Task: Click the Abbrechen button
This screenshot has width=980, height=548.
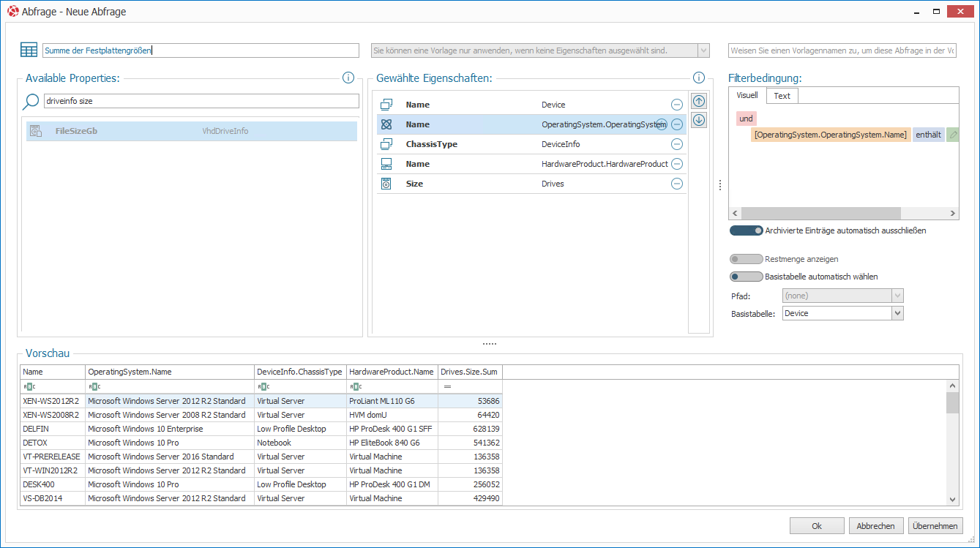Action: (x=876, y=526)
